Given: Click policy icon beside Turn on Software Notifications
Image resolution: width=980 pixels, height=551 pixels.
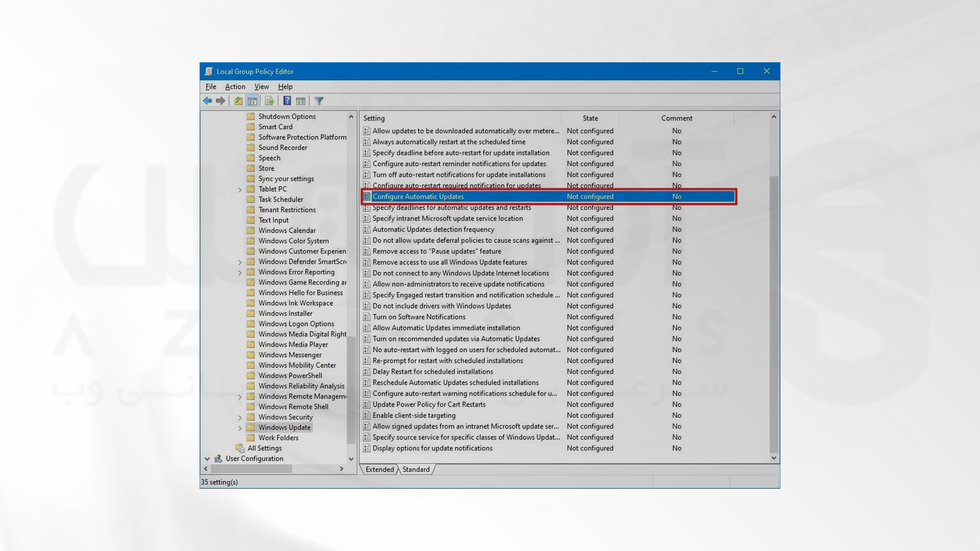Looking at the screenshot, I should click(x=366, y=317).
